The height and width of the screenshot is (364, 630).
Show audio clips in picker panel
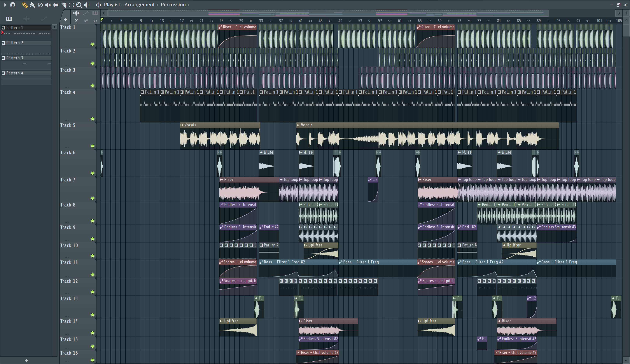[x=26, y=18]
